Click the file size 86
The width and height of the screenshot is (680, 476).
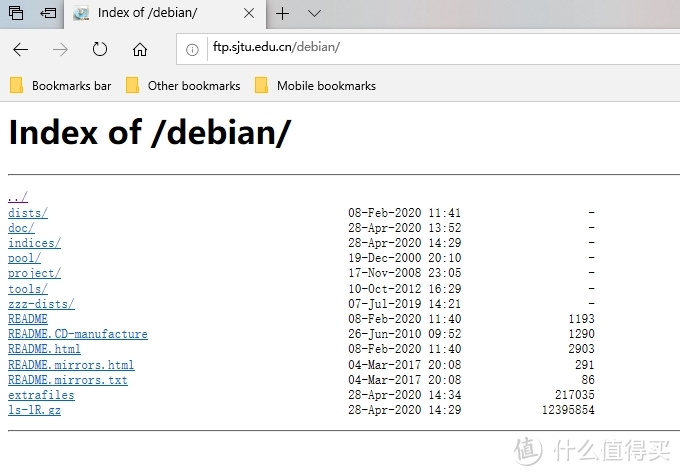pos(588,380)
